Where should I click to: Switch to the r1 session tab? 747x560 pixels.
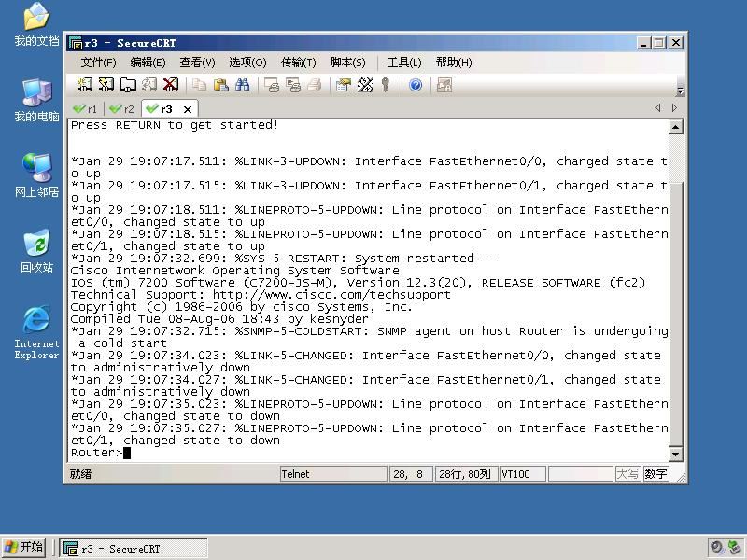point(85,109)
